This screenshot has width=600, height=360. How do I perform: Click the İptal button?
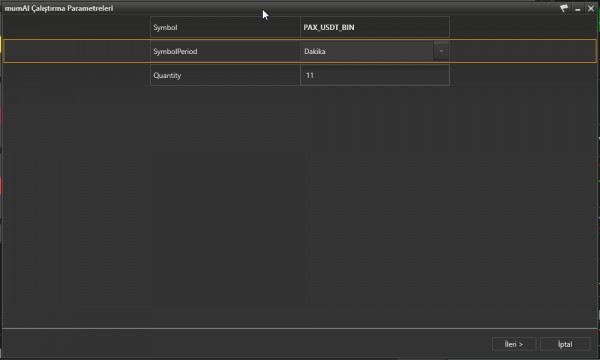[565, 344]
